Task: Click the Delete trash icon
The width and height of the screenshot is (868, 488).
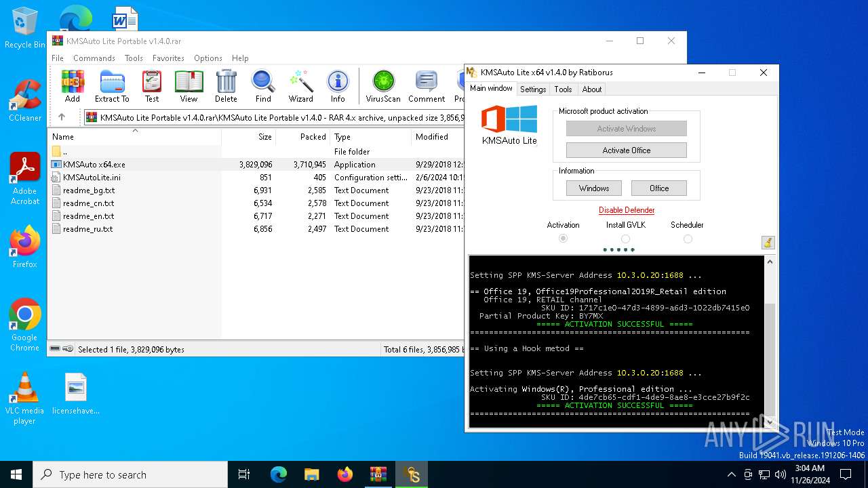Action: [x=226, y=86]
